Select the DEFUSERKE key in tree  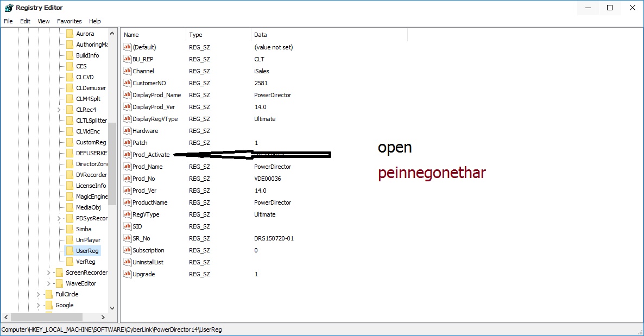[92, 153]
